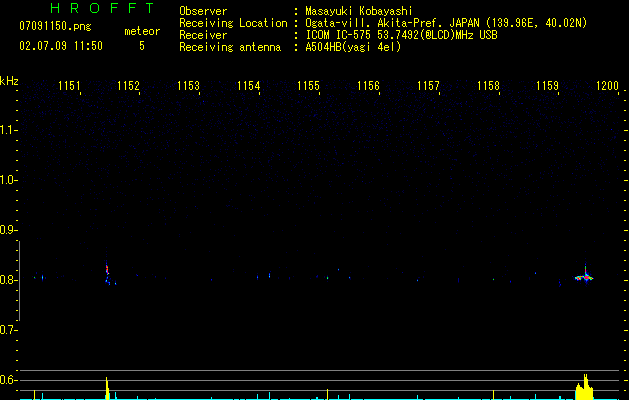Click the tall yellow power peak before 1152
Screen dimensions: 629x400
pos(107,388)
